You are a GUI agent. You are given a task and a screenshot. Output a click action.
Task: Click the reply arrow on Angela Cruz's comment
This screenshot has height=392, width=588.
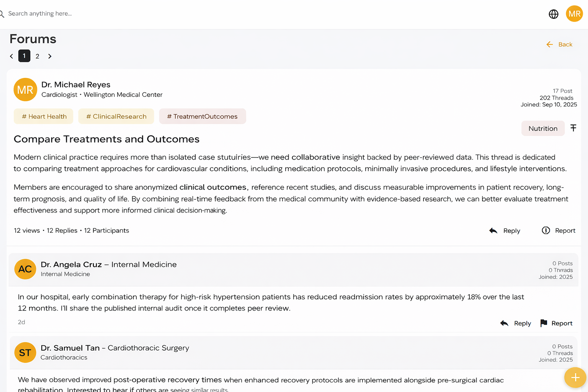pyautogui.click(x=504, y=323)
